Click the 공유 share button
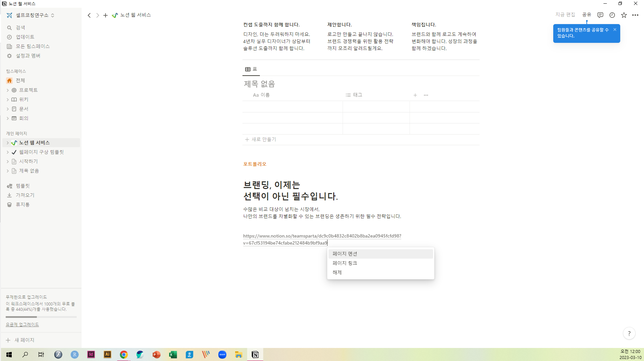Image resolution: width=644 pixels, height=361 pixels. click(586, 15)
